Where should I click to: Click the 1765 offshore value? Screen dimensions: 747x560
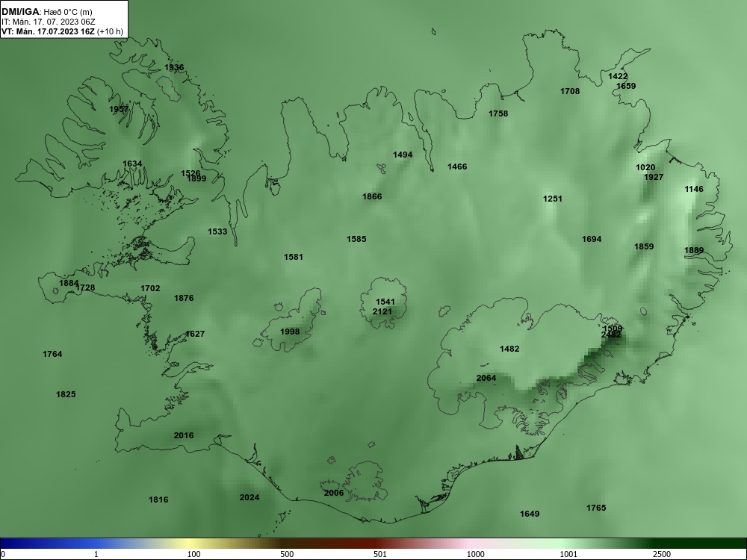point(596,508)
